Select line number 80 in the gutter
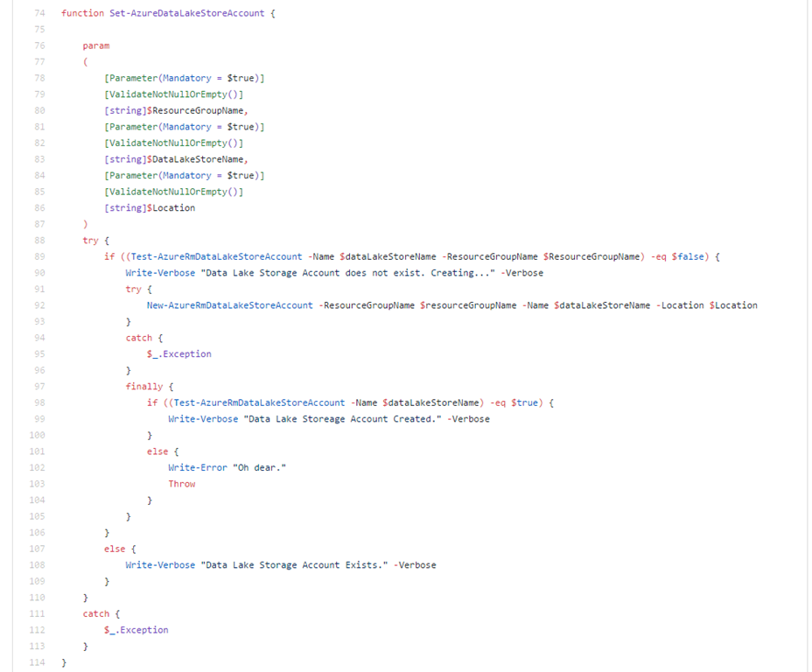Viewport: 812px width, 672px height. pyautogui.click(x=38, y=110)
